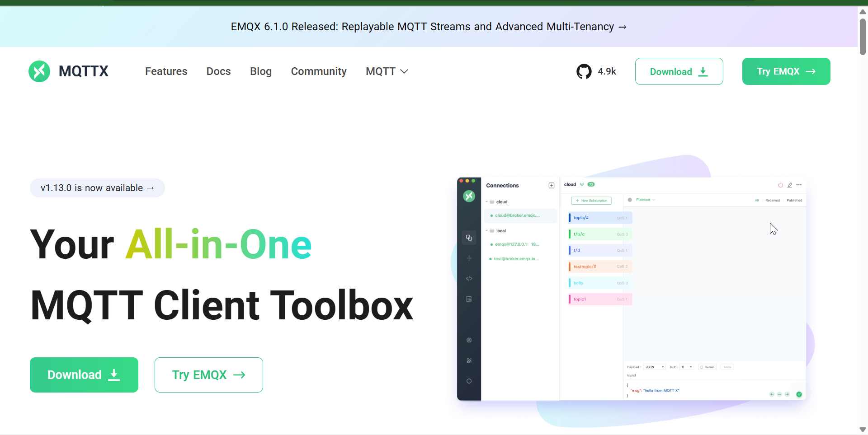This screenshot has width=868, height=435.
Task: Select the Connections icon in the preview sidebar
Action: 469,238
